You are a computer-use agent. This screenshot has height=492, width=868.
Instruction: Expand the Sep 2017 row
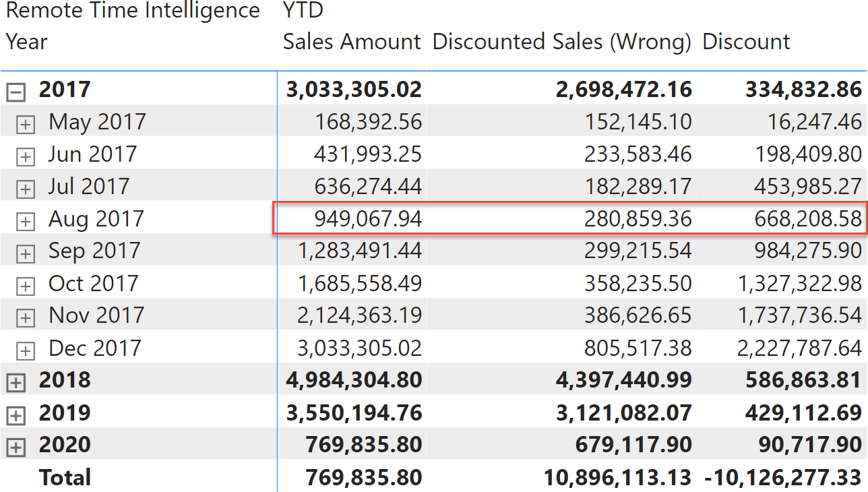coord(25,253)
